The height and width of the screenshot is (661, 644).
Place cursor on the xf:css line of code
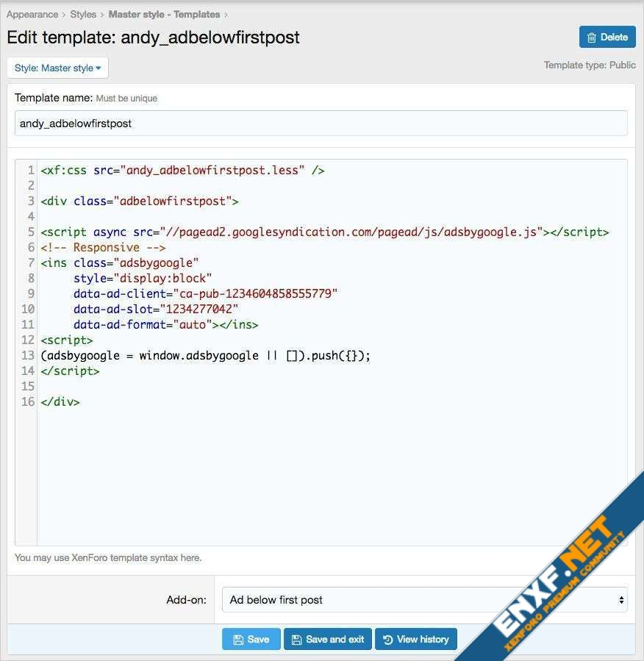pyautogui.click(x=182, y=171)
